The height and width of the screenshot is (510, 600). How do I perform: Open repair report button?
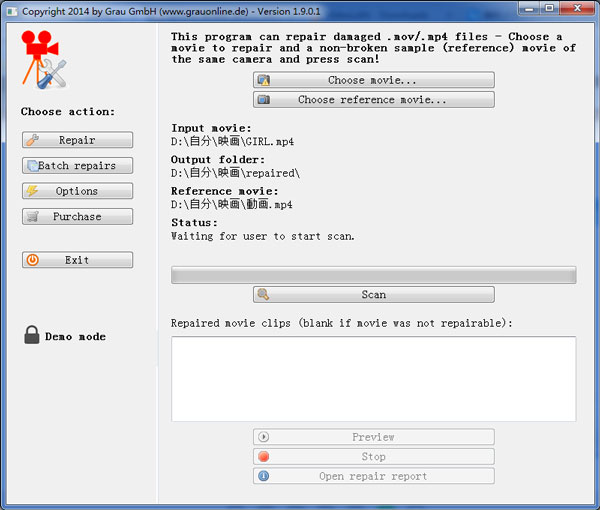pos(373,476)
